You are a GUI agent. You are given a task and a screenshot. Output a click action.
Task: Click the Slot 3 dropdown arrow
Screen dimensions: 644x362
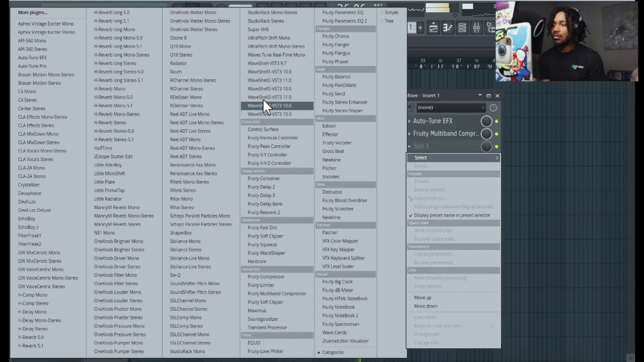(409, 146)
